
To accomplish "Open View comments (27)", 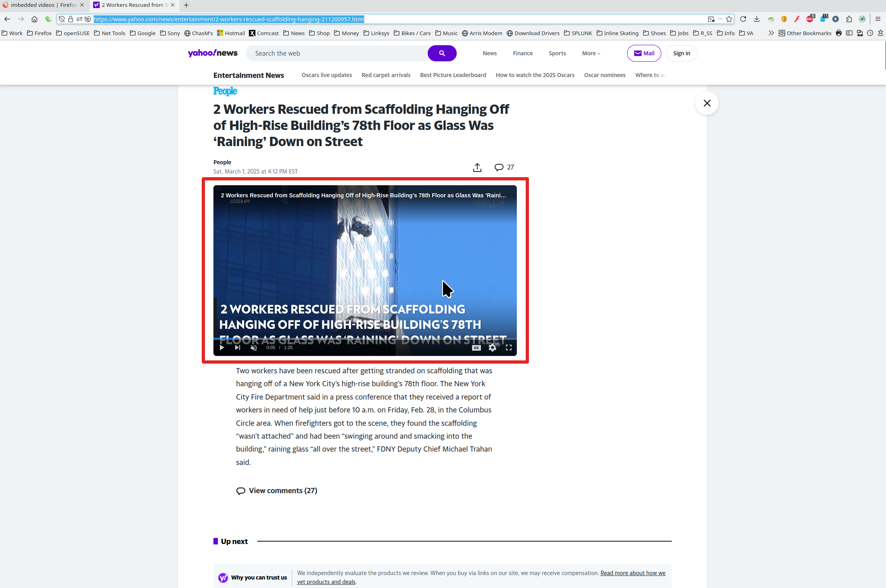I will click(x=277, y=491).
